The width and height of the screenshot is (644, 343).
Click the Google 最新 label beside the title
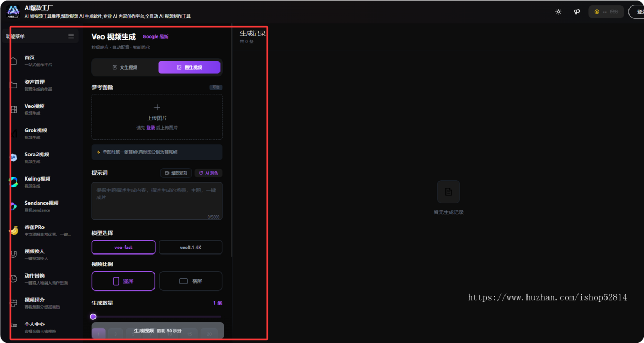[x=156, y=37]
